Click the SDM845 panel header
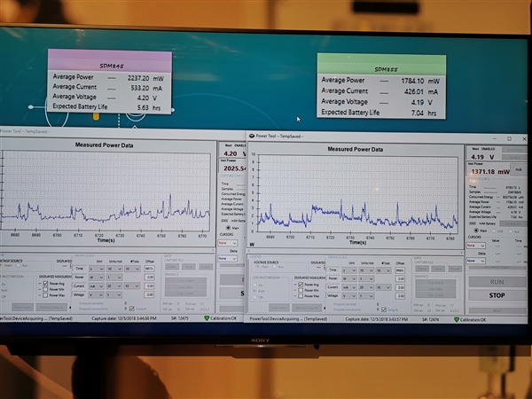This screenshot has width=532, height=399. click(110, 60)
